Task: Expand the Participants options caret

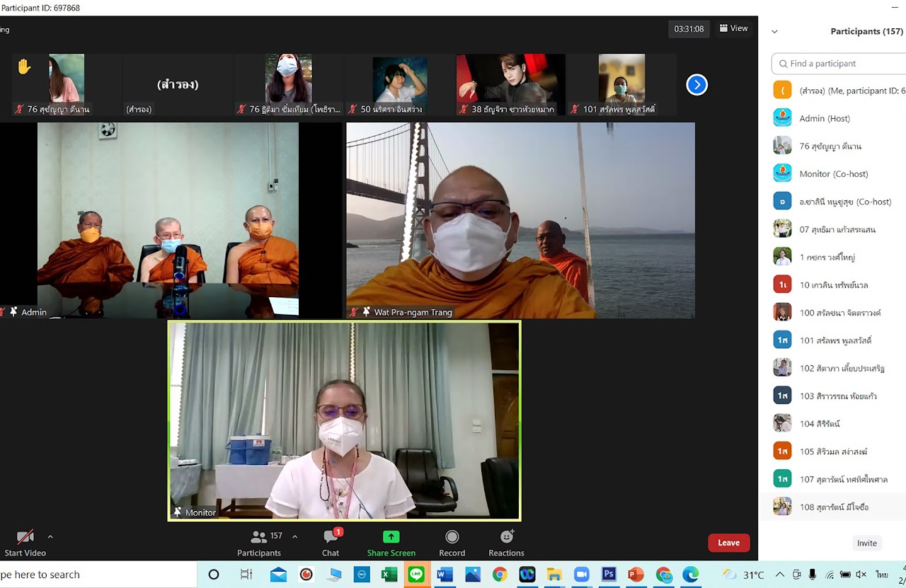Action: tap(294, 537)
